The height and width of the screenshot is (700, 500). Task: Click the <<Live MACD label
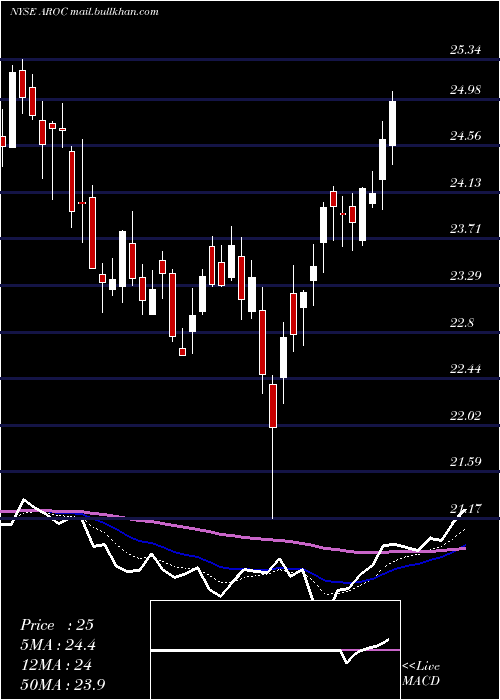click(421, 674)
